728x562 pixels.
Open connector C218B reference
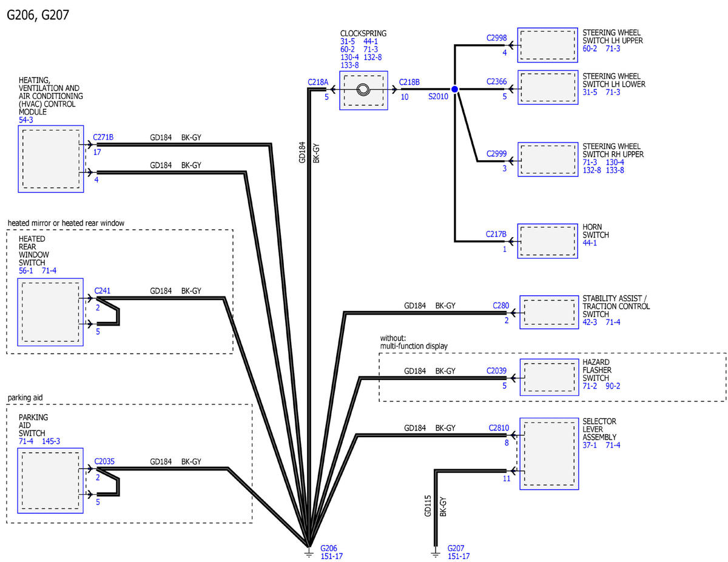[x=409, y=82]
